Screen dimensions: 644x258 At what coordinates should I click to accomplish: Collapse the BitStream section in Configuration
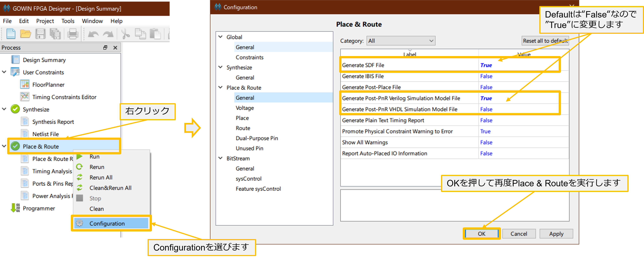click(221, 158)
